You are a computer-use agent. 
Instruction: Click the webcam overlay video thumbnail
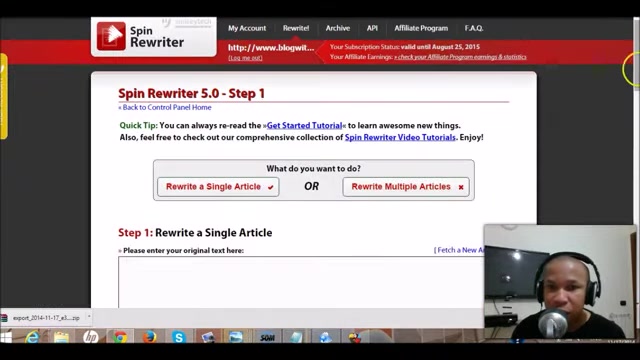tap(560, 282)
